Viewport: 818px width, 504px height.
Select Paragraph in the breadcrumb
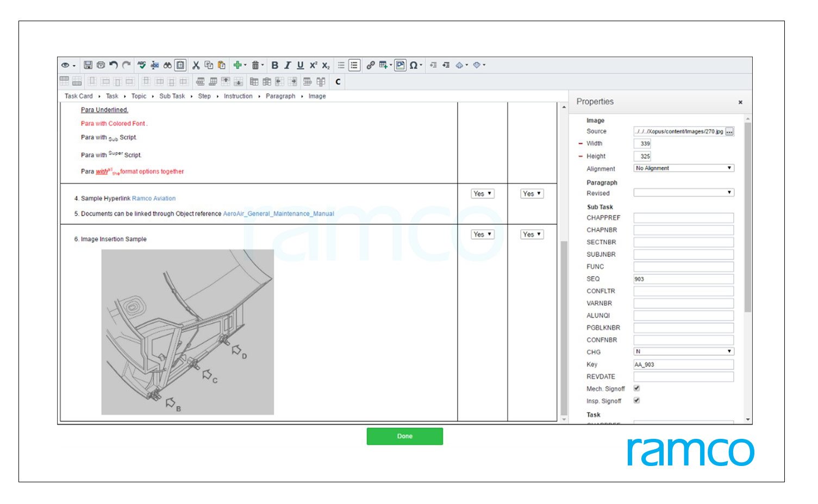click(x=280, y=96)
